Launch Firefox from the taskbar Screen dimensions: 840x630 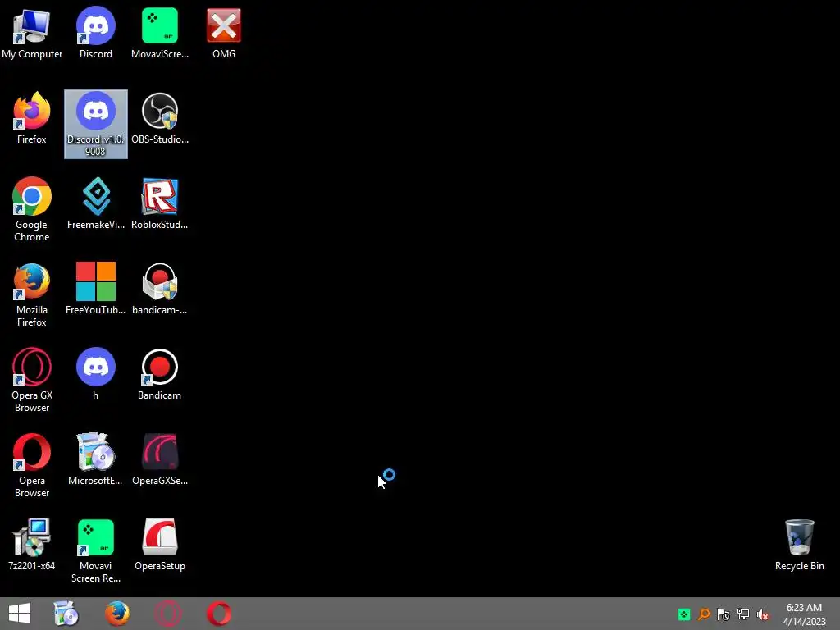pos(117,614)
